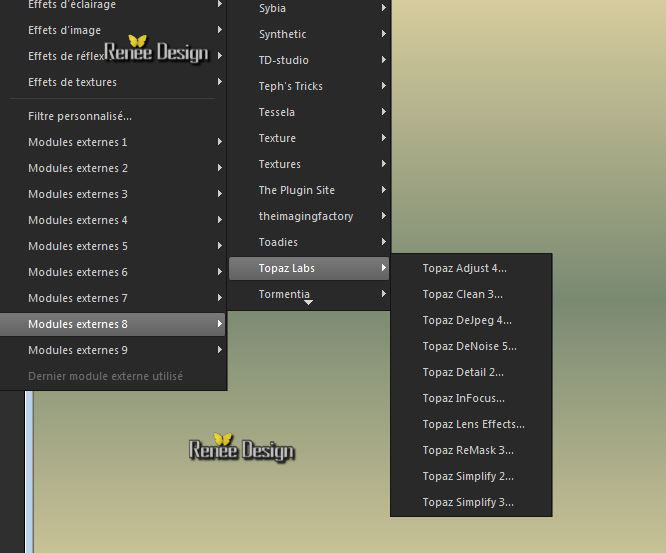Viewport: 666px width, 553px height.
Task: Open the Tormentia plugin submenu
Action: tap(309, 294)
